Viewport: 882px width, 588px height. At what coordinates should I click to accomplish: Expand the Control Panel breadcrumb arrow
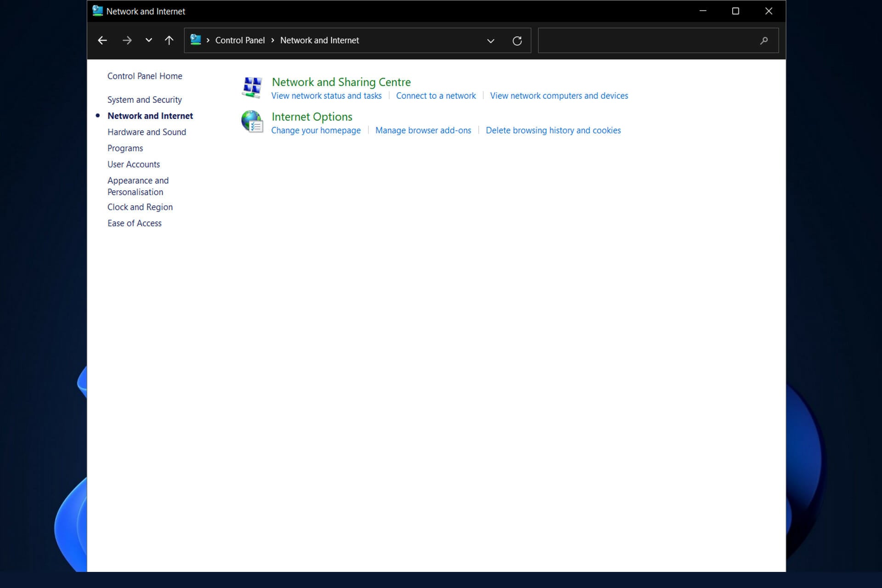point(272,40)
